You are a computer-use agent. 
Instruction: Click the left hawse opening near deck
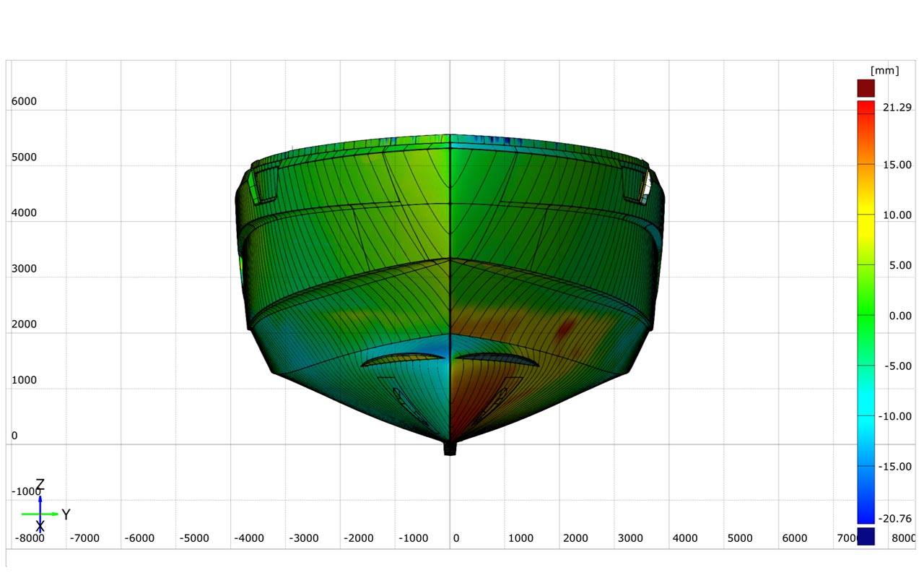point(266,184)
